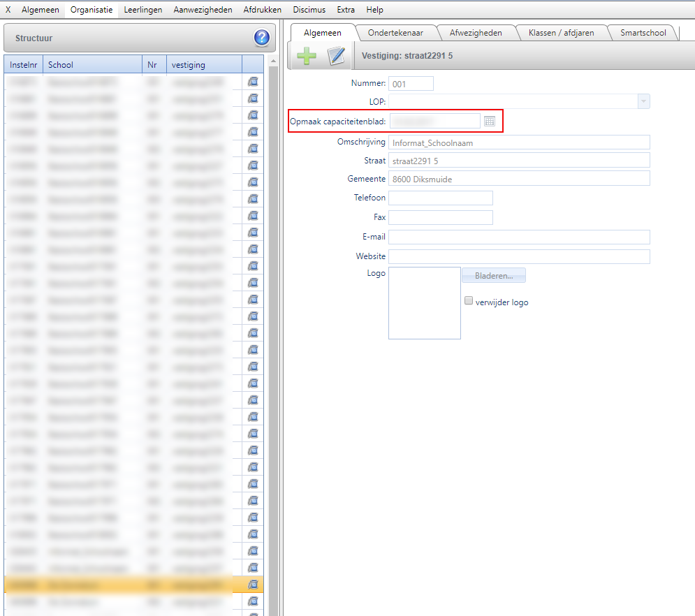
Task: Click the X item in menu bar
Action: (8, 10)
